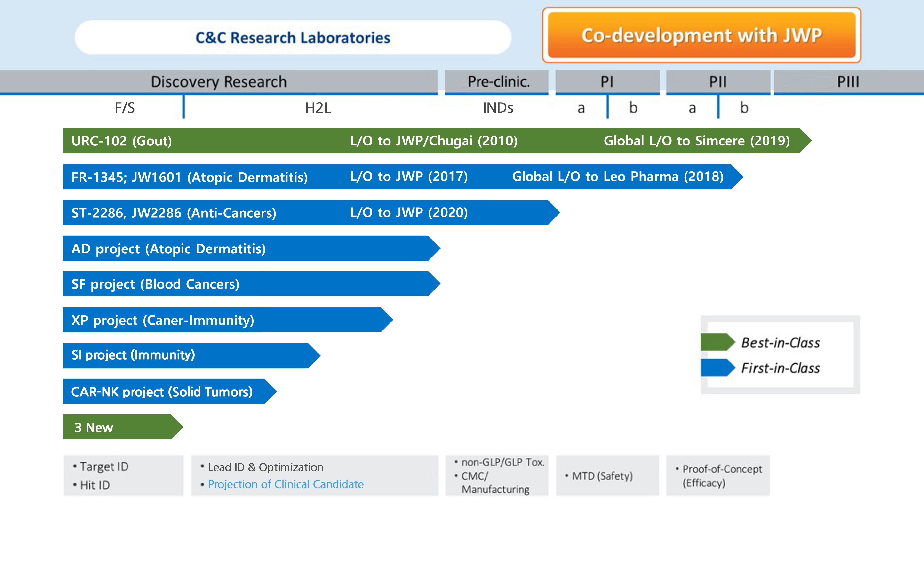Click ST-2286, JW2286 (Anti-Cancers) label
Image resolution: width=924 pixels, height=571 pixels.
click(x=174, y=213)
